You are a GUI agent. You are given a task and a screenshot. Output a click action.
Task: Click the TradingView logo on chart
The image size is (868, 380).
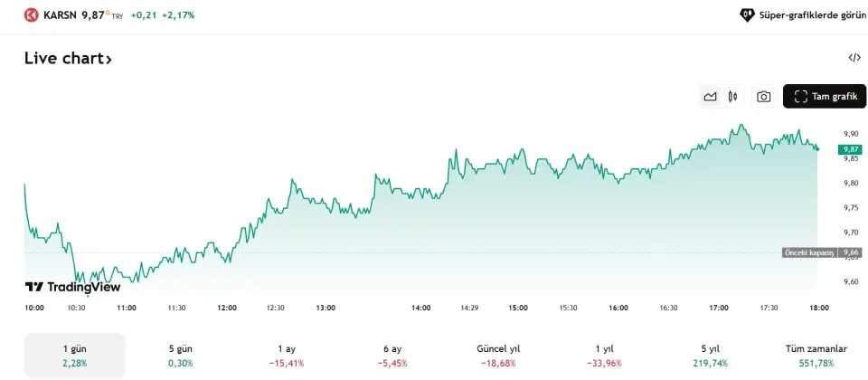pos(72,287)
